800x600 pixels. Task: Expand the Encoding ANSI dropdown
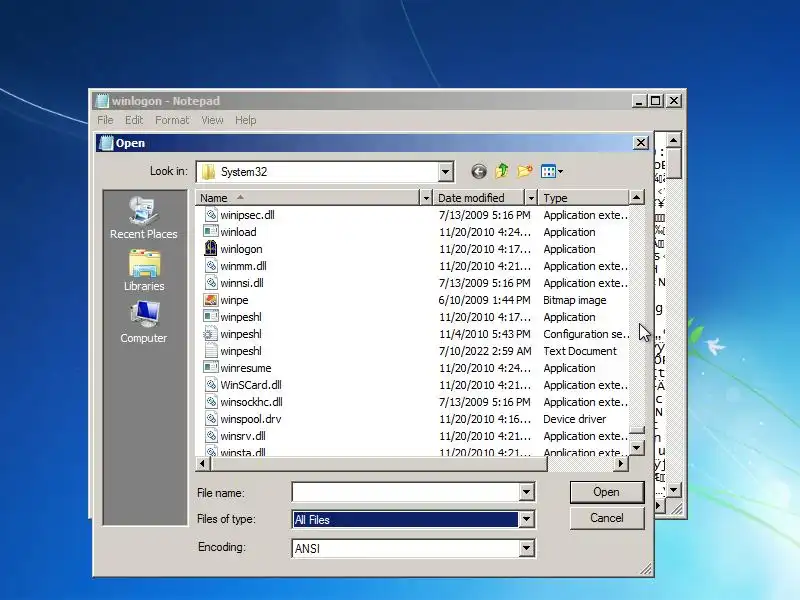(x=527, y=548)
